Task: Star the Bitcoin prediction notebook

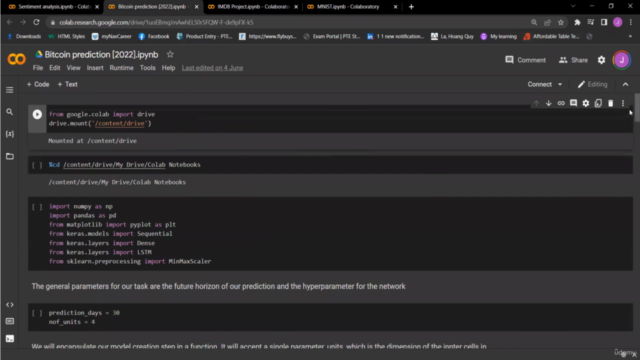Action: pyautogui.click(x=170, y=54)
